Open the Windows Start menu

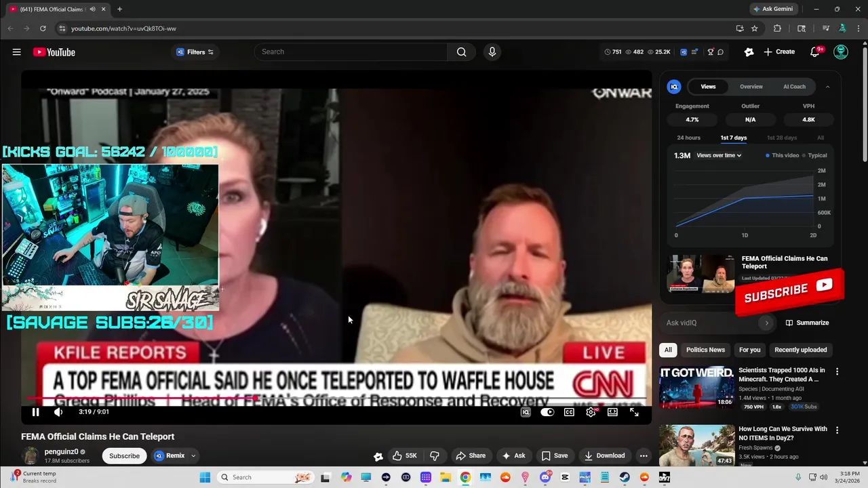point(205,477)
